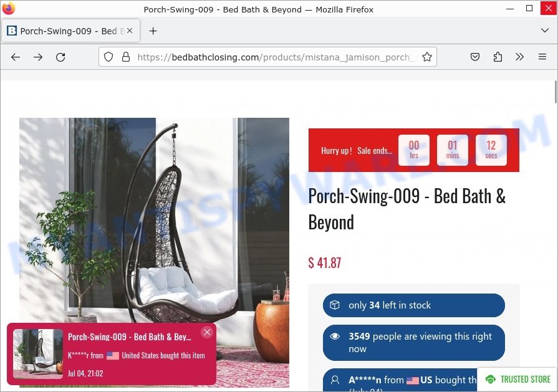Click the 3549 people viewing badge
The image size is (558, 392).
tap(413, 343)
